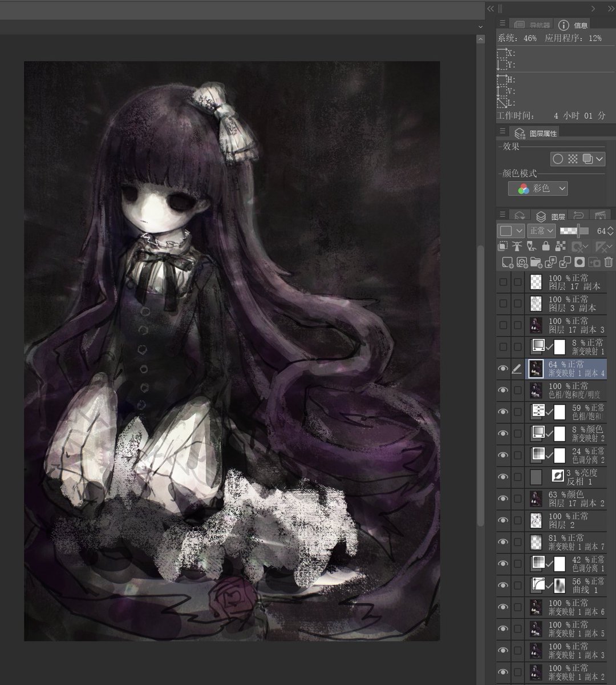Click the 曲线 1 layer mask thumbnail
The image size is (616, 685).
[x=560, y=585]
